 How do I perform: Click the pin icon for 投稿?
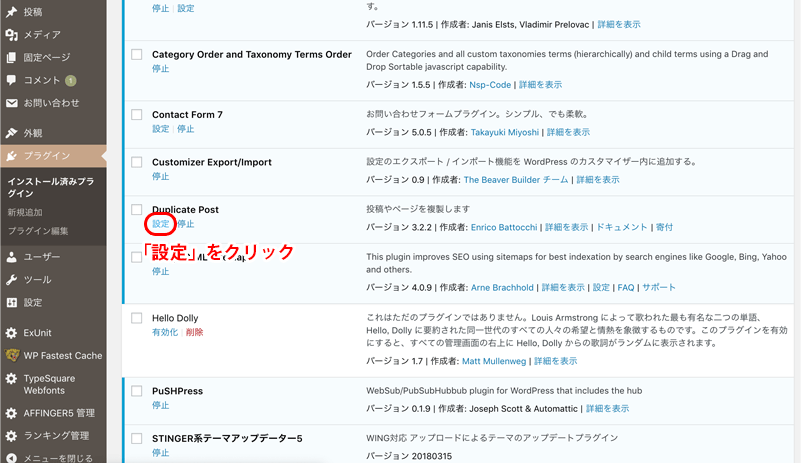pyautogui.click(x=11, y=12)
